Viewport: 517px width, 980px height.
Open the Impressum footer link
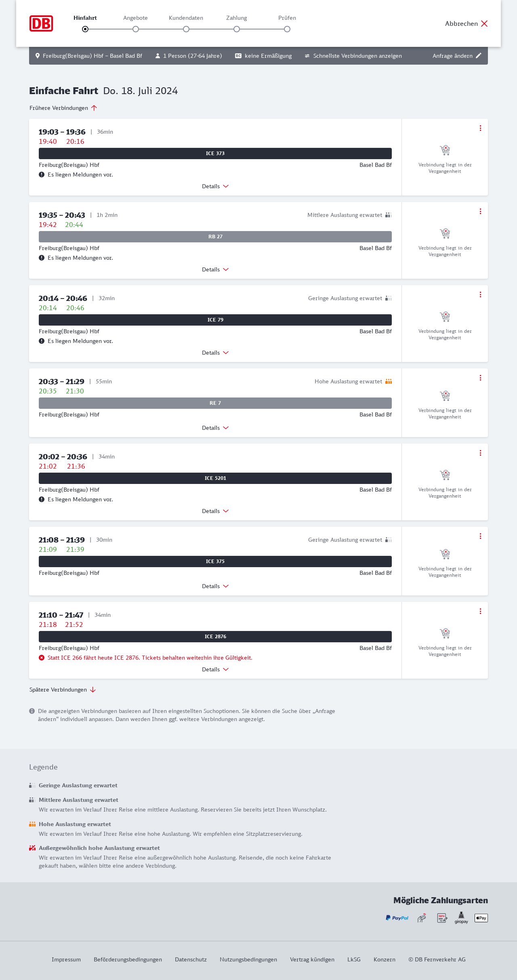(x=66, y=959)
